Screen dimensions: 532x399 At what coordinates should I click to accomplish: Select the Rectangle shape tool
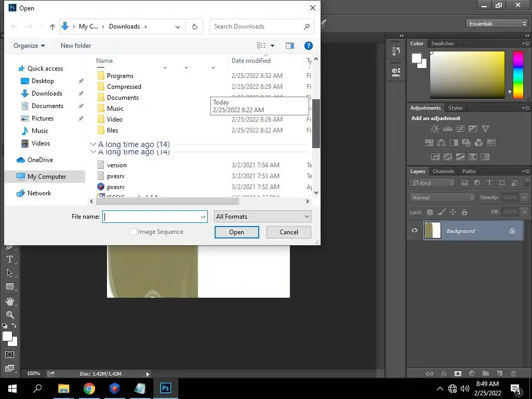point(9,287)
